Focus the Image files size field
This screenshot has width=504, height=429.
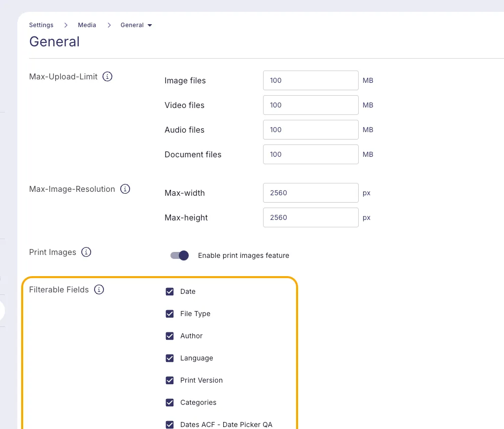point(310,80)
